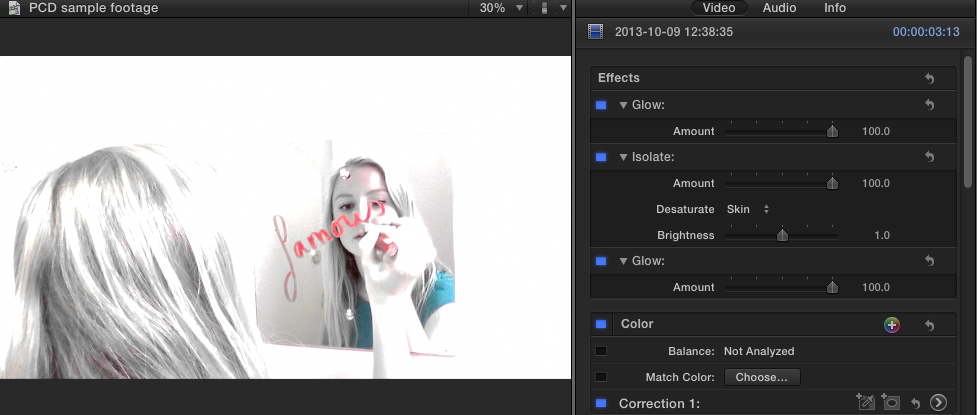Image resolution: width=977 pixels, height=415 pixels.
Task: Click the Isolate Amount value 100.0
Action: point(875,183)
